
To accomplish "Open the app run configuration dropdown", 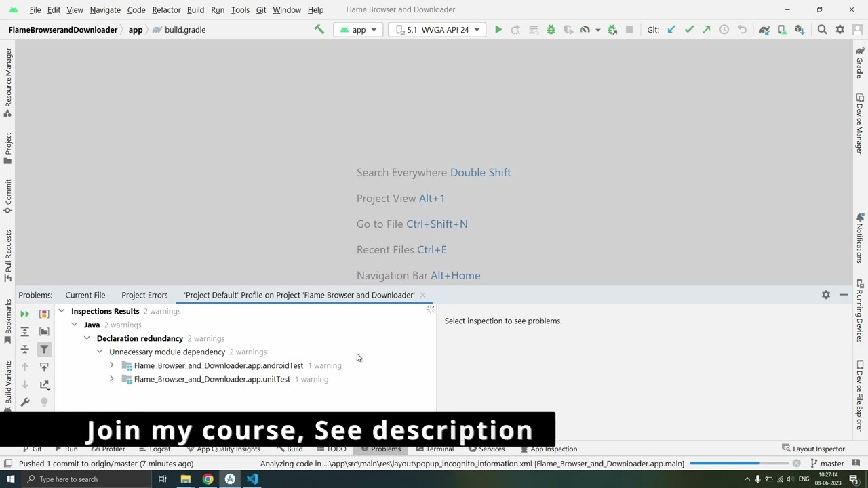I will pyautogui.click(x=359, y=30).
